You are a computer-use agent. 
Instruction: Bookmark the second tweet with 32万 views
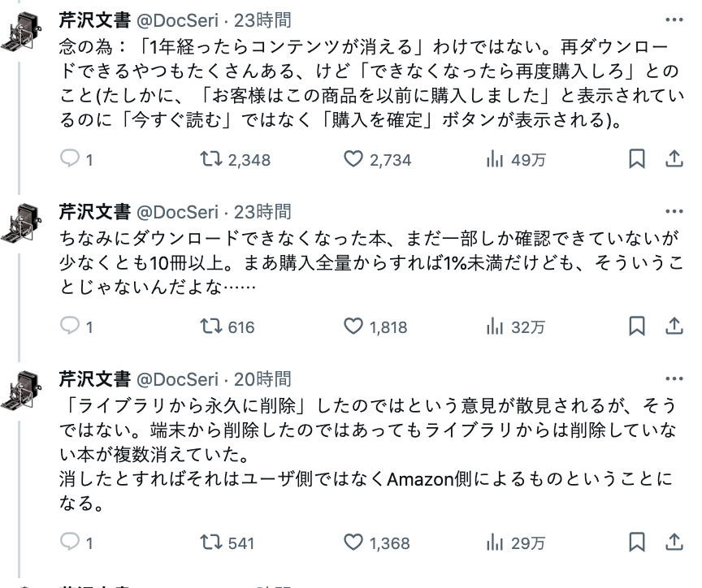[x=638, y=326]
